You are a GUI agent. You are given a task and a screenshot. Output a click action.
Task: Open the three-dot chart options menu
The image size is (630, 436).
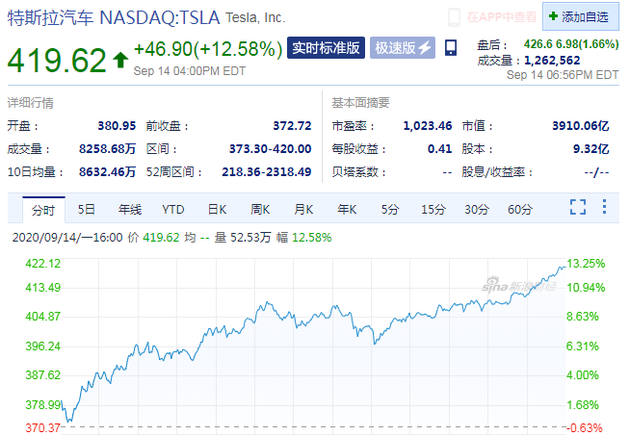(x=604, y=207)
